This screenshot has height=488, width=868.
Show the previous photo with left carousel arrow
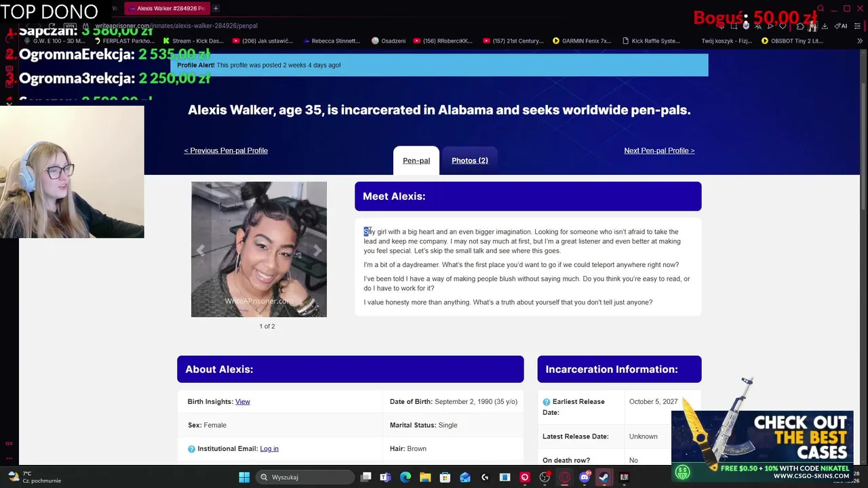pos(201,250)
